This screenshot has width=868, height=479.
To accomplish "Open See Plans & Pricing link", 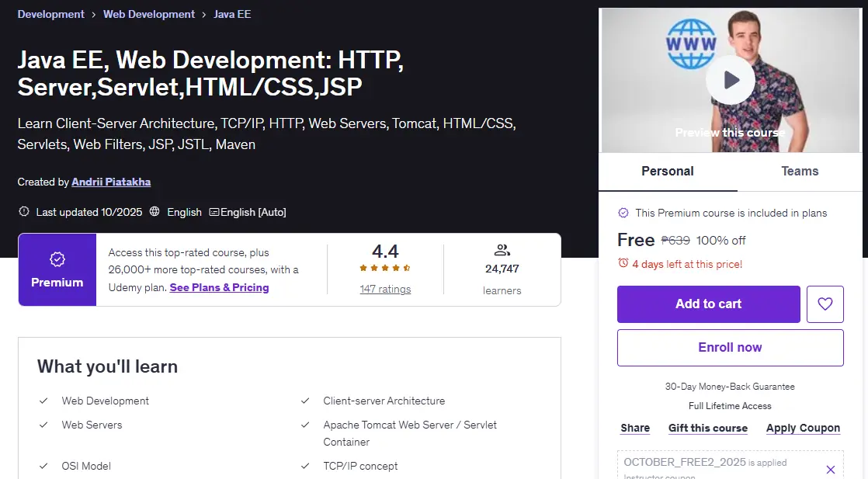I will coord(219,287).
